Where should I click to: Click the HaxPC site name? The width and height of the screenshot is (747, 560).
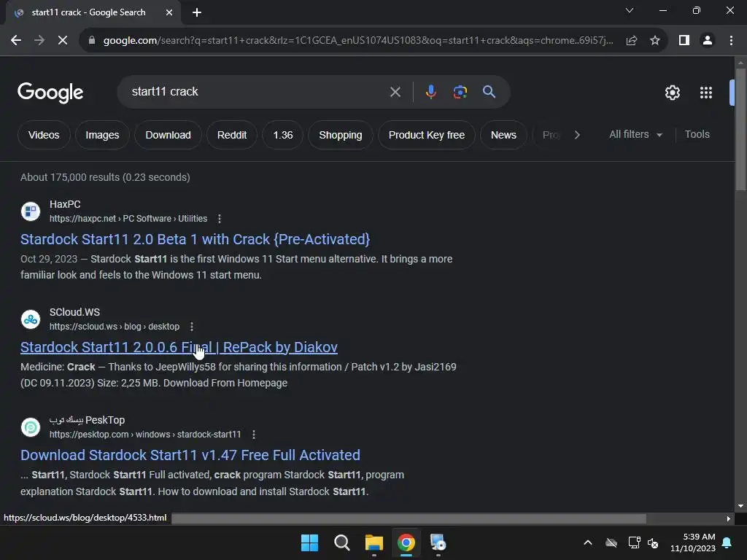click(65, 204)
